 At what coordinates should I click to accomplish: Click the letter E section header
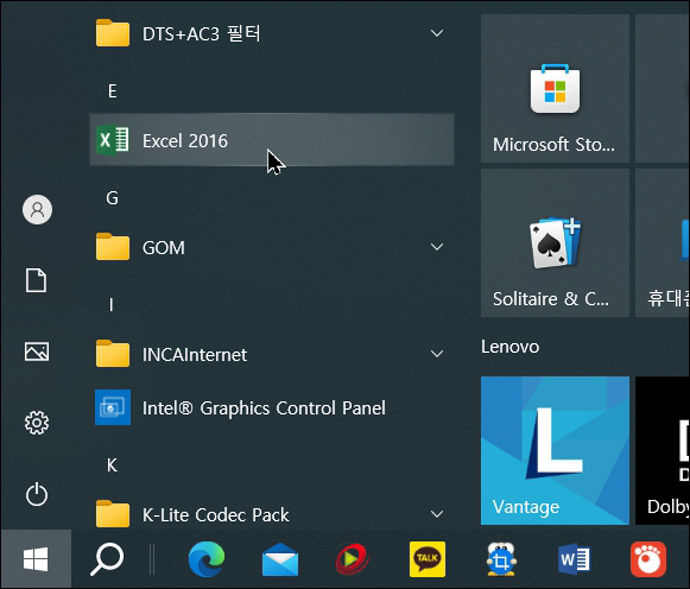click(x=112, y=91)
